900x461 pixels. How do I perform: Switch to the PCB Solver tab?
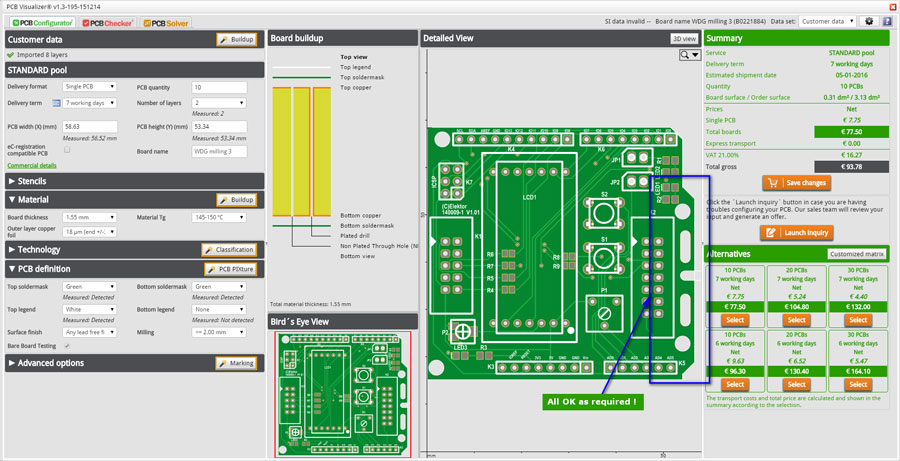coord(166,23)
